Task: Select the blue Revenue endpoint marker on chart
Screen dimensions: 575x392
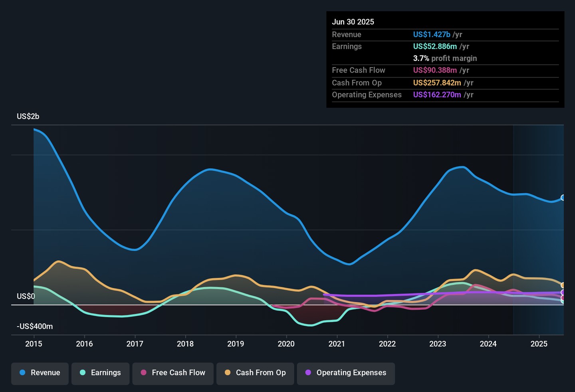Action: (563, 198)
